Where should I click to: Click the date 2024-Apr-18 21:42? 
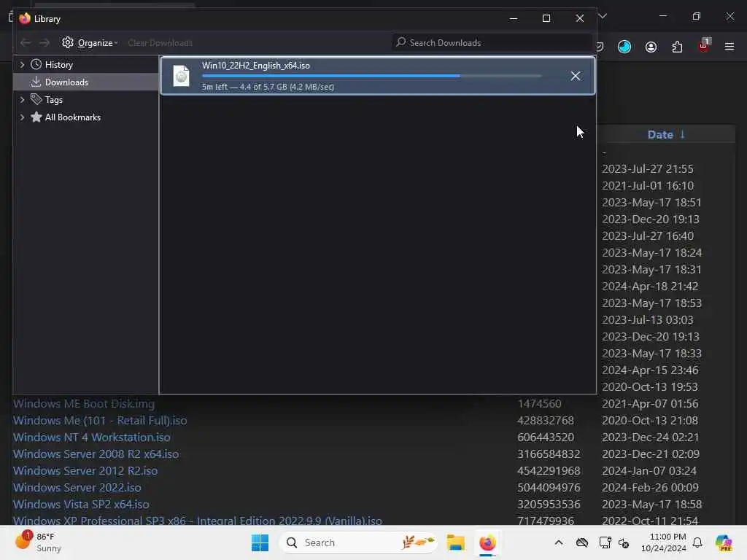coord(650,286)
